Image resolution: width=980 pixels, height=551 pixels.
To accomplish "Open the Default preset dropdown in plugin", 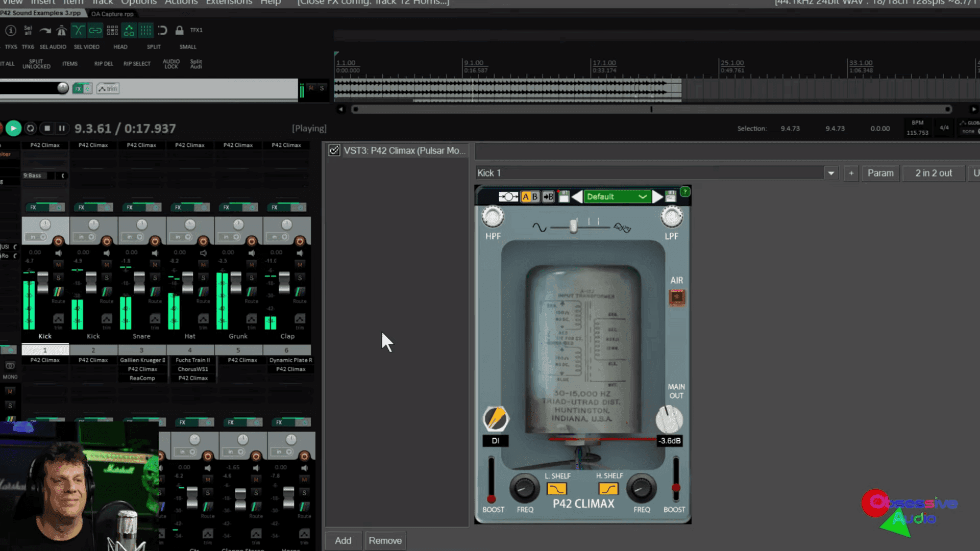I will pos(617,197).
